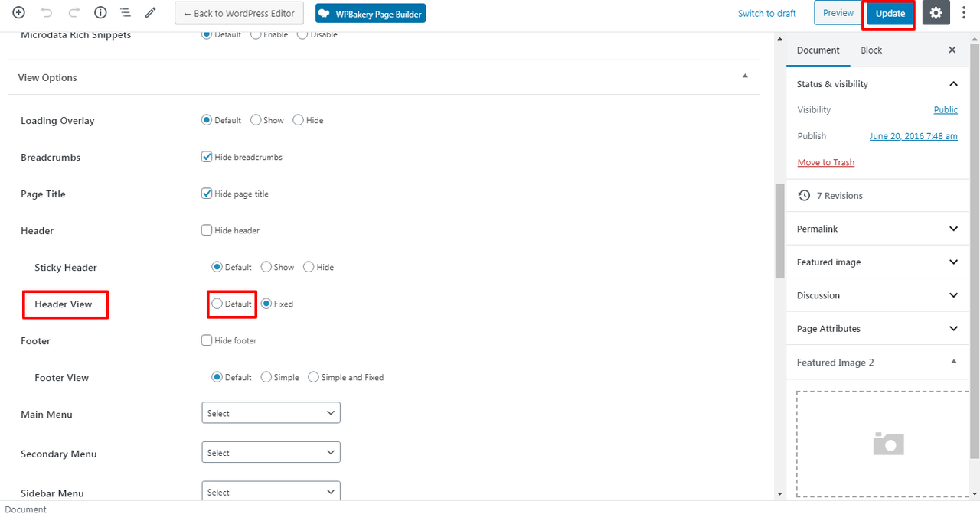
Task: Click Back to WordPress Editor button
Action: pos(240,13)
